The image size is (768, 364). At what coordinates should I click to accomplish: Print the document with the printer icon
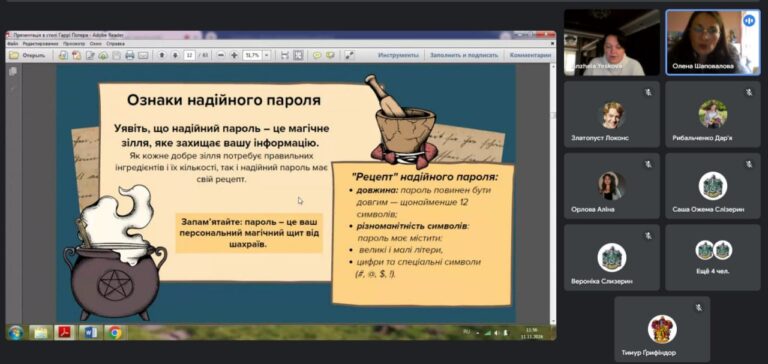pos(129,55)
